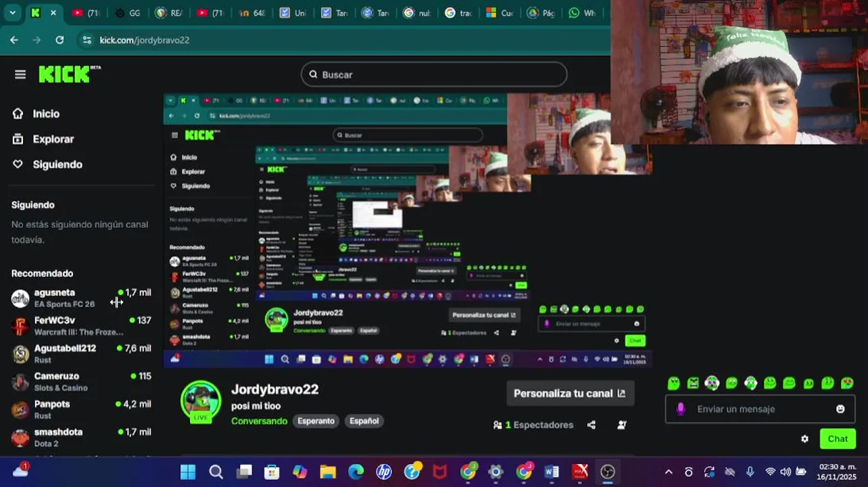Type area: click Enviar un mensaje field
Screen dimensions: 868x487
tap(761, 409)
